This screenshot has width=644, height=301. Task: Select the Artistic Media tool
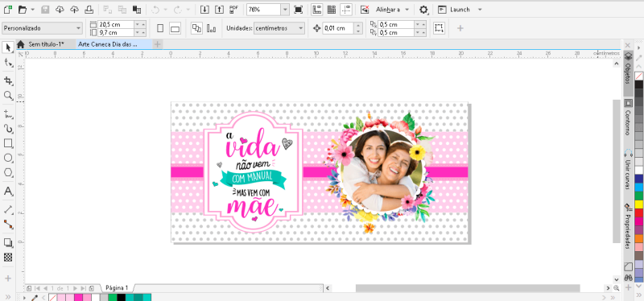[7, 129]
